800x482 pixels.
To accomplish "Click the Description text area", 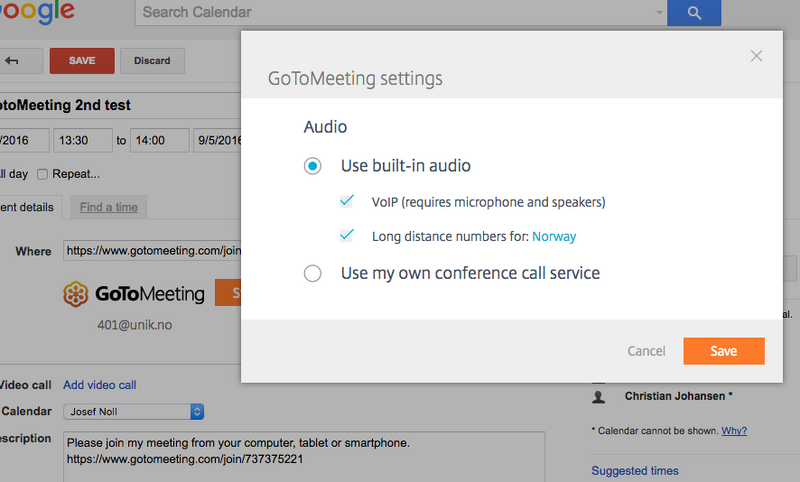I will [304, 456].
